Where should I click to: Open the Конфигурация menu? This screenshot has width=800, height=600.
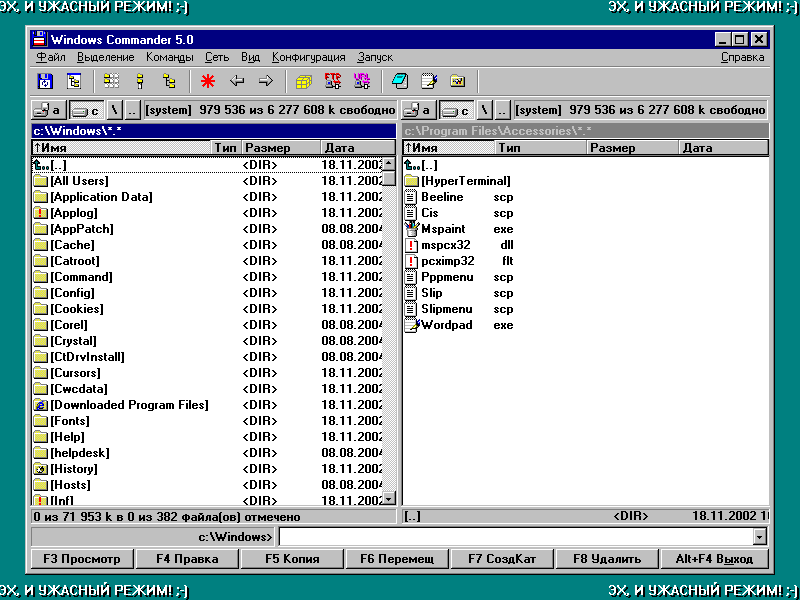click(x=309, y=57)
